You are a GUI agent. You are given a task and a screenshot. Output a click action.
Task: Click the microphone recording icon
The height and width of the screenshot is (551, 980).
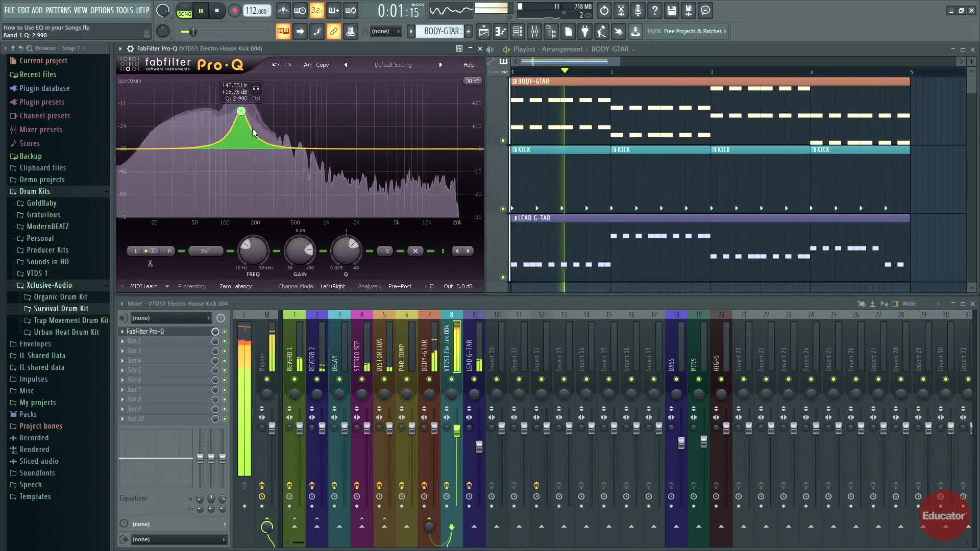pyautogui.click(x=638, y=11)
